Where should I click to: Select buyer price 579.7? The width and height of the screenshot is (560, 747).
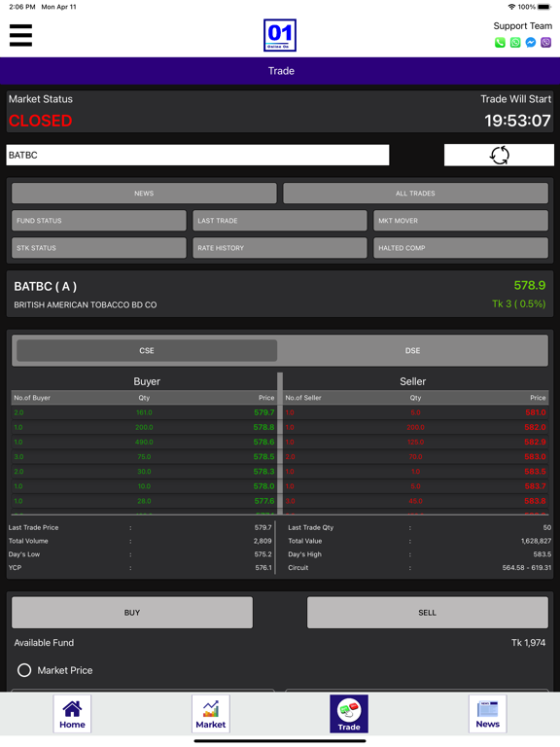264,412
